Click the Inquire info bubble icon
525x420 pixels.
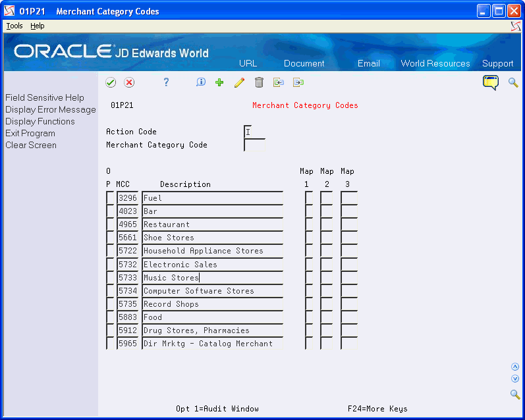tap(200, 82)
